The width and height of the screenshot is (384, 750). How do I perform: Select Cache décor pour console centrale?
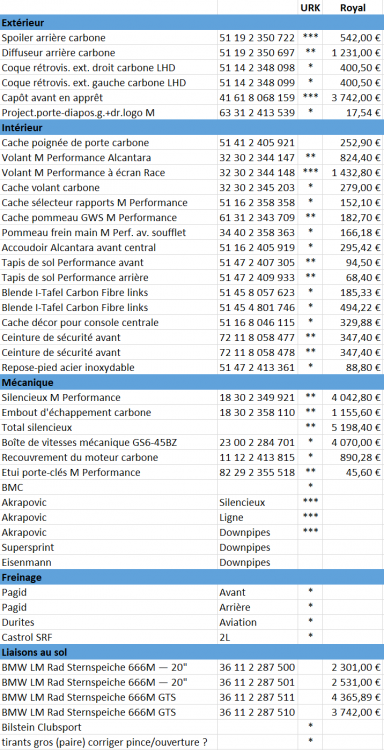[x=109, y=323]
